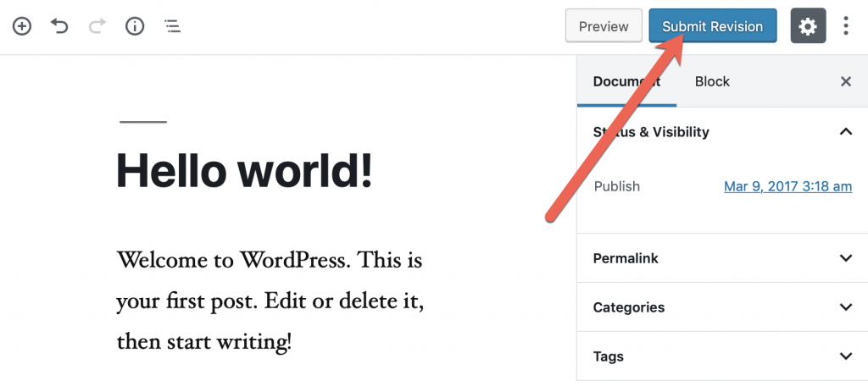Open the publish date Mar 9, 2017 link
Screen dimensions: 868x381
click(787, 186)
